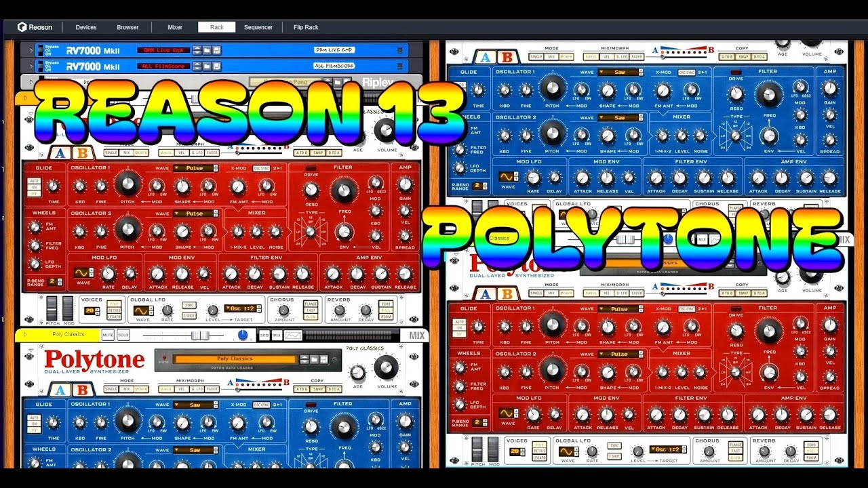
Task: Click the MOD wheel in left rack
Action: tap(68, 308)
